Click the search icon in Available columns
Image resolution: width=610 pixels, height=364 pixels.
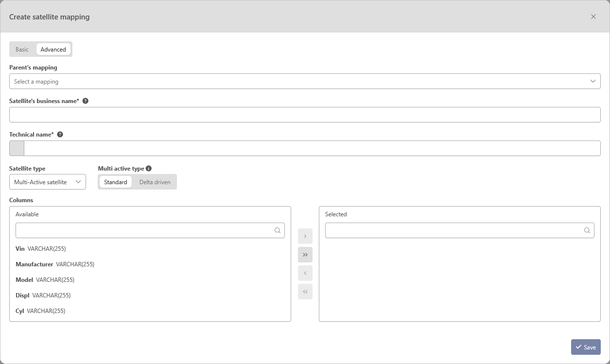coord(278,230)
